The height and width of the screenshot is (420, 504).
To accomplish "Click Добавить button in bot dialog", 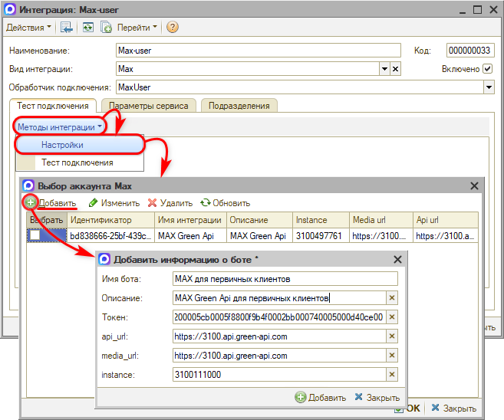I will pos(321,398).
